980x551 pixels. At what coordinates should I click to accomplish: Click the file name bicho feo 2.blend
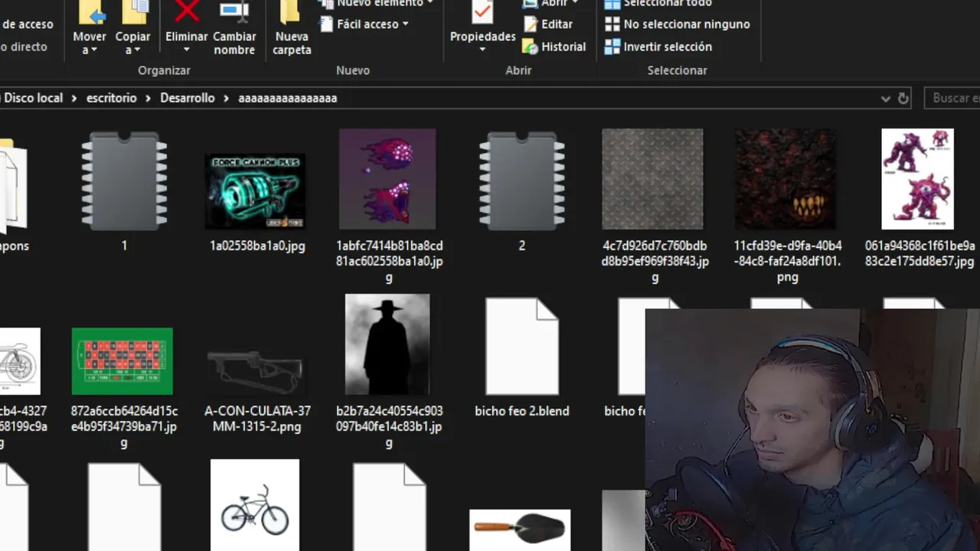pyautogui.click(x=522, y=411)
